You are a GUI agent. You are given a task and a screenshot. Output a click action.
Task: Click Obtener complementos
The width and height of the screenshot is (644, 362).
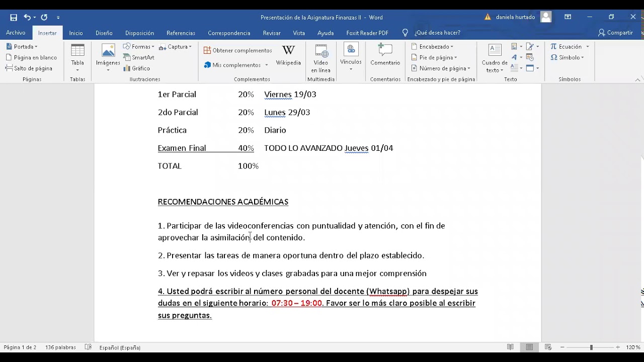point(238,50)
